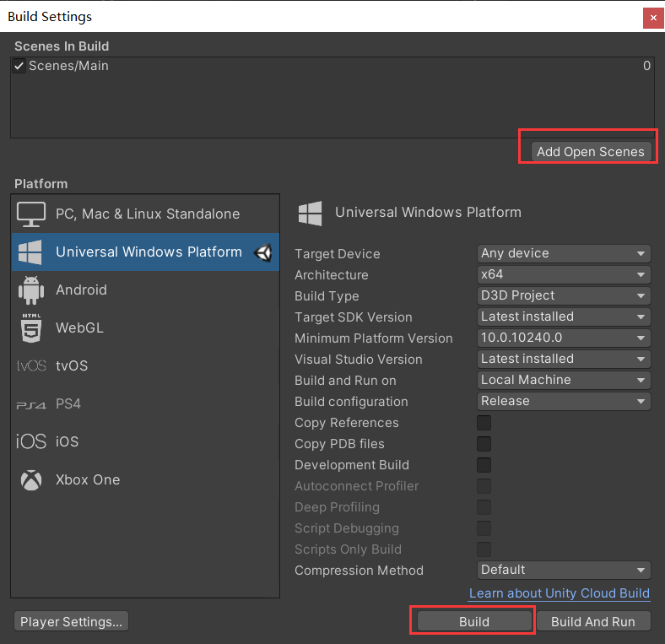This screenshot has width=665, height=644.
Task: Open the Visual Studio Version dropdown
Action: click(564, 359)
